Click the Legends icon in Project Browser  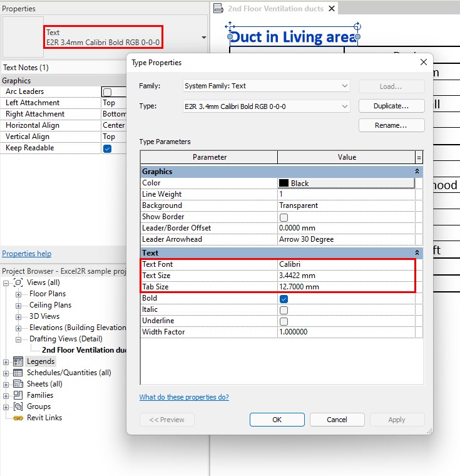18,361
